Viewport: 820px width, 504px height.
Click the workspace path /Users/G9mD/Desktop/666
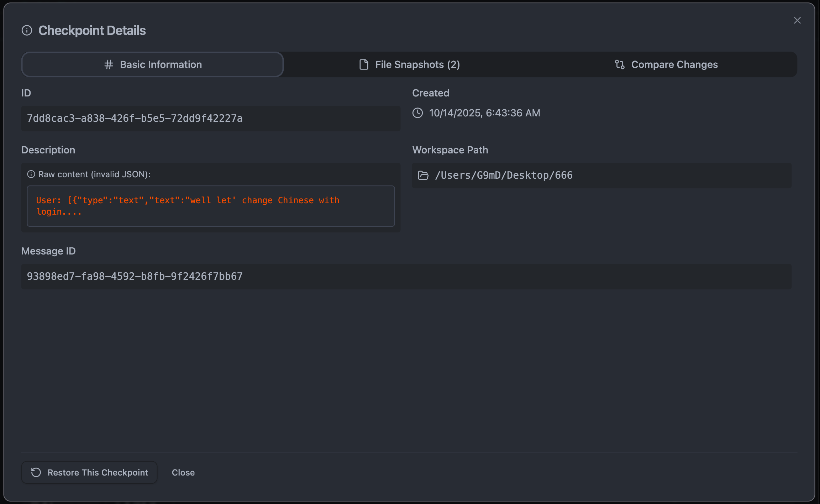tap(504, 175)
